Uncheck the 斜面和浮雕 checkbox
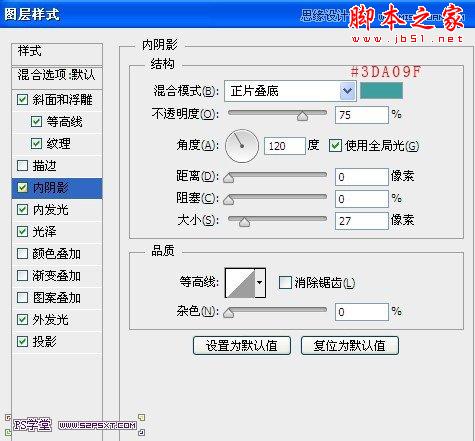 pos(22,99)
